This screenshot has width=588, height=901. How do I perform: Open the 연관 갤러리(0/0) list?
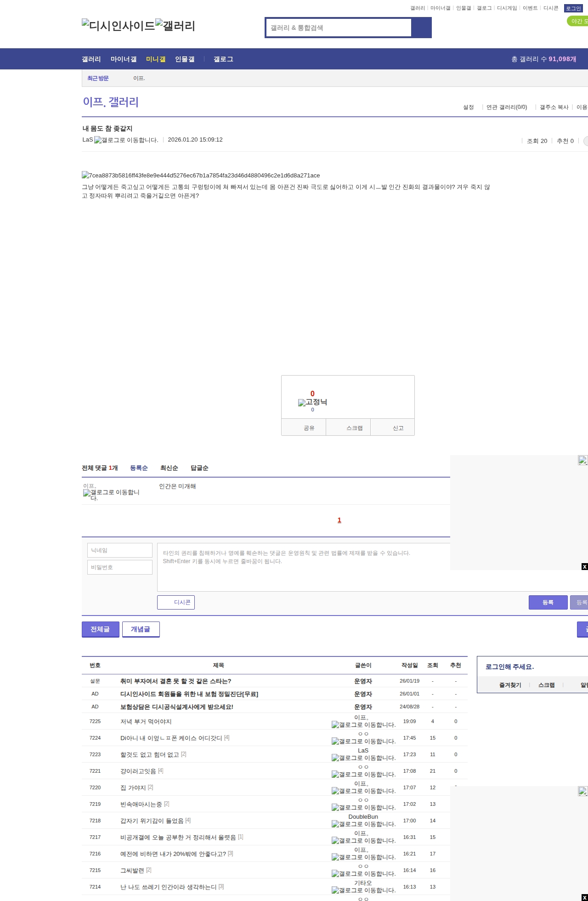pos(506,107)
